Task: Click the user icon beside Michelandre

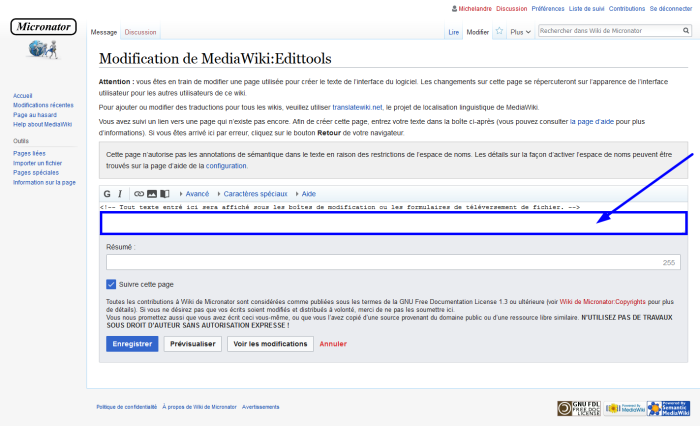Action: (454, 8)
